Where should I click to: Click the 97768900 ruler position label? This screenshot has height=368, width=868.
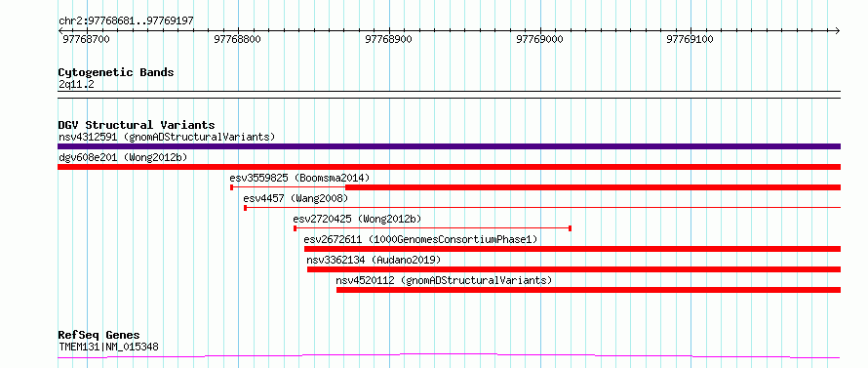(x=388, y=39)
